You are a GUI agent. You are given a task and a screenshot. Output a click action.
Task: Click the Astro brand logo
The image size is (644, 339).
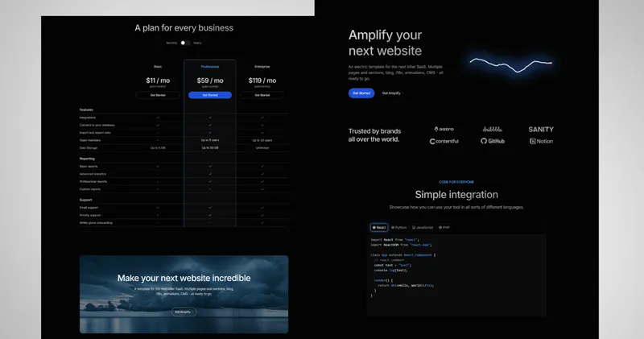coord(444,129)
